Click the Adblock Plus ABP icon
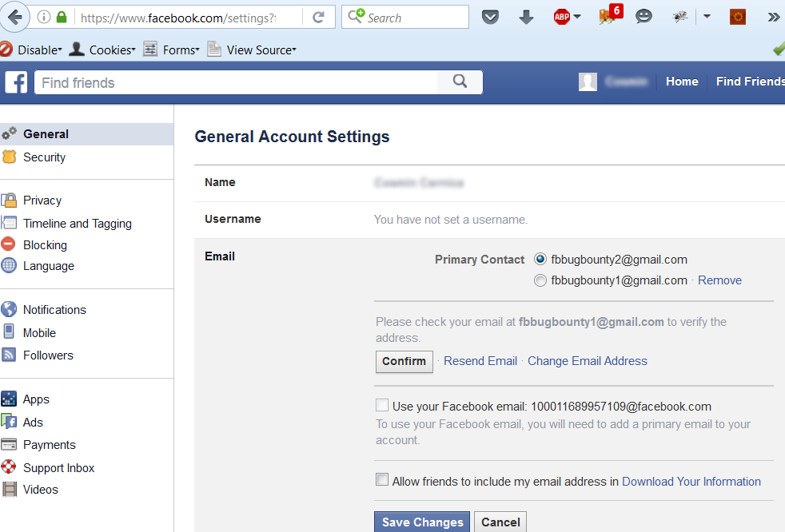 point(562,18)
